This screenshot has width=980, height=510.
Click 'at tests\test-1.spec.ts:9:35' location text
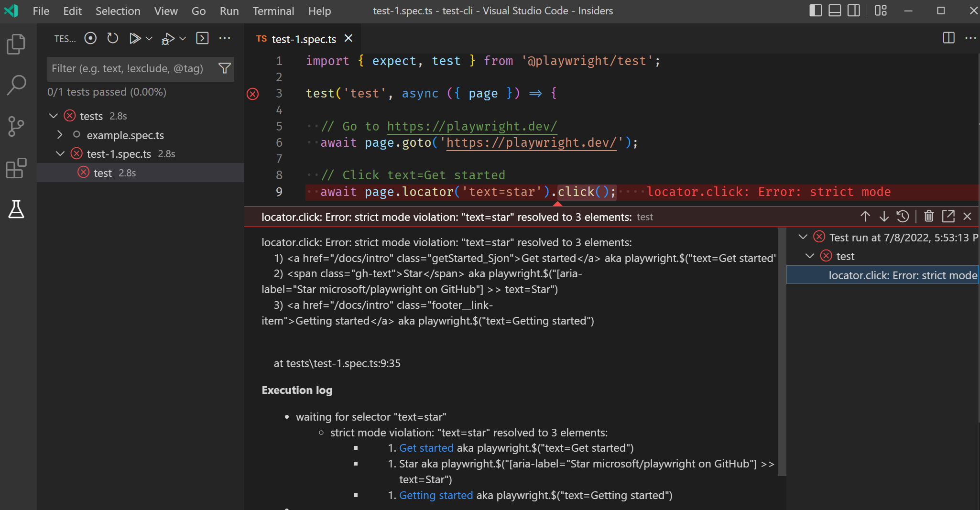click(x=337, y=363)
